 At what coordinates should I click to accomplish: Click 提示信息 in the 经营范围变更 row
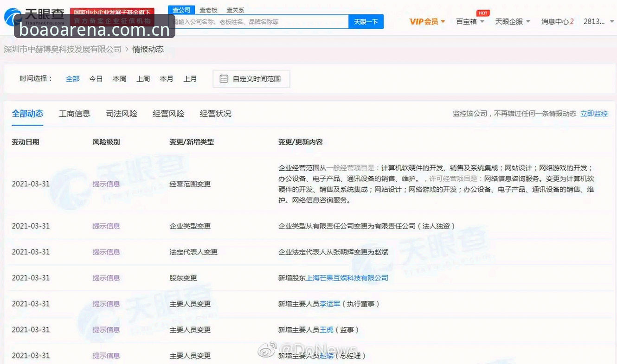[106, 184]
